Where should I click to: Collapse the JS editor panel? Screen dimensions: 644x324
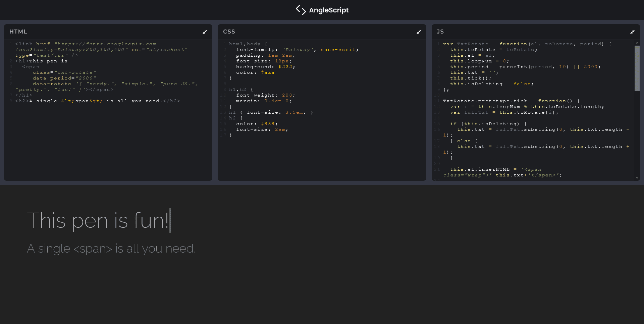pyautogui.click(x=632, y=32)
